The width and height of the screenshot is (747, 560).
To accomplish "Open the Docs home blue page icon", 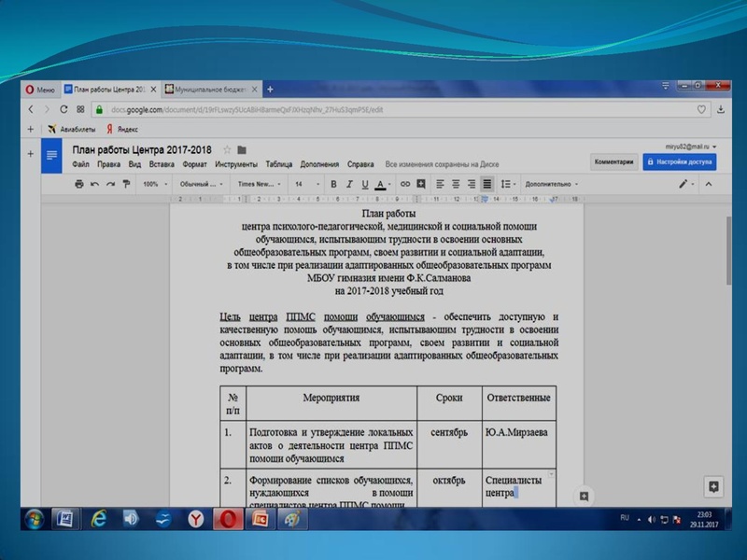I will pyautogui.click(x=52, y=155).
